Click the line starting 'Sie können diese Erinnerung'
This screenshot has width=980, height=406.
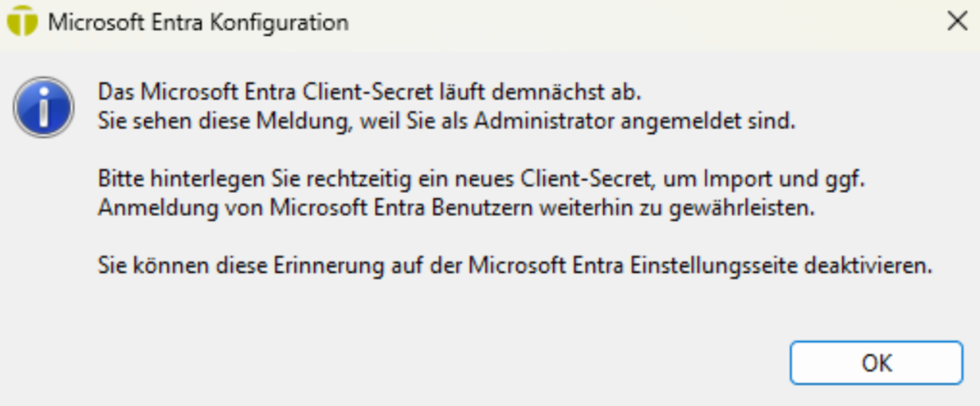click(x=514, y=266)
